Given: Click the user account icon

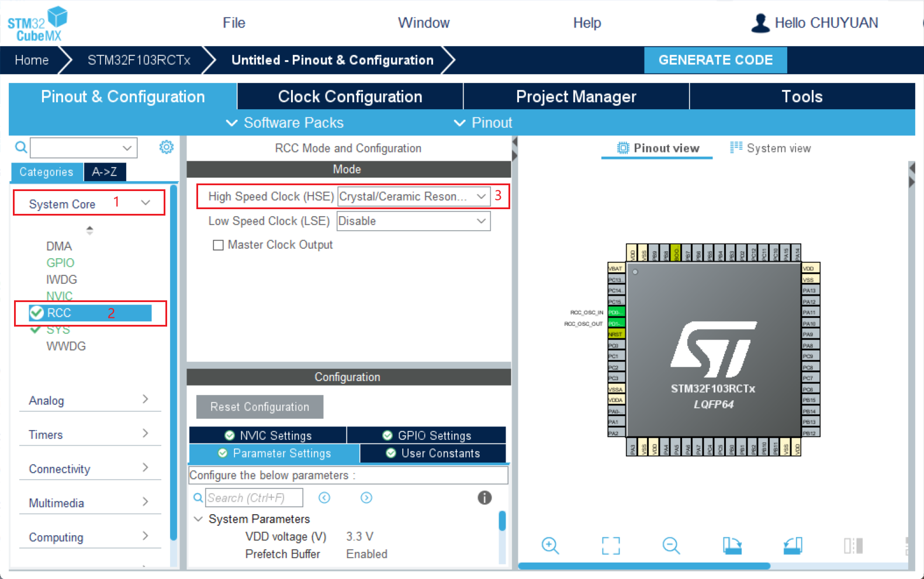Looking at the screenshot, I should pos(760,23).
